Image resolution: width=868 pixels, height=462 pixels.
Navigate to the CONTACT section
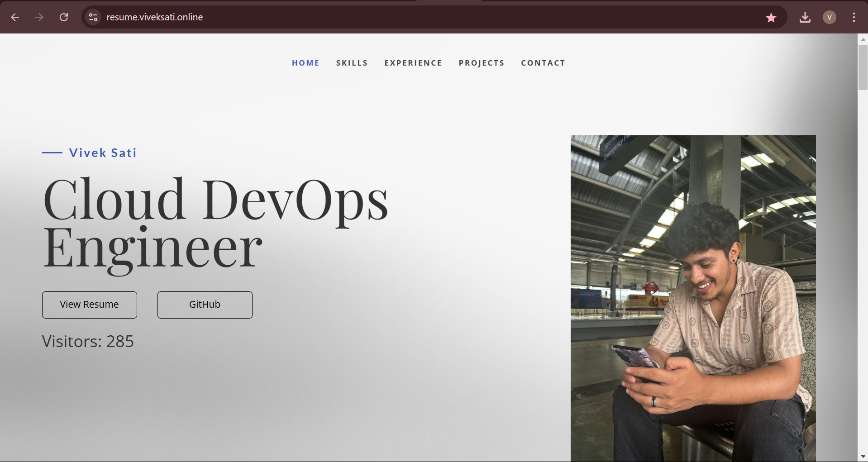[543, 63]
